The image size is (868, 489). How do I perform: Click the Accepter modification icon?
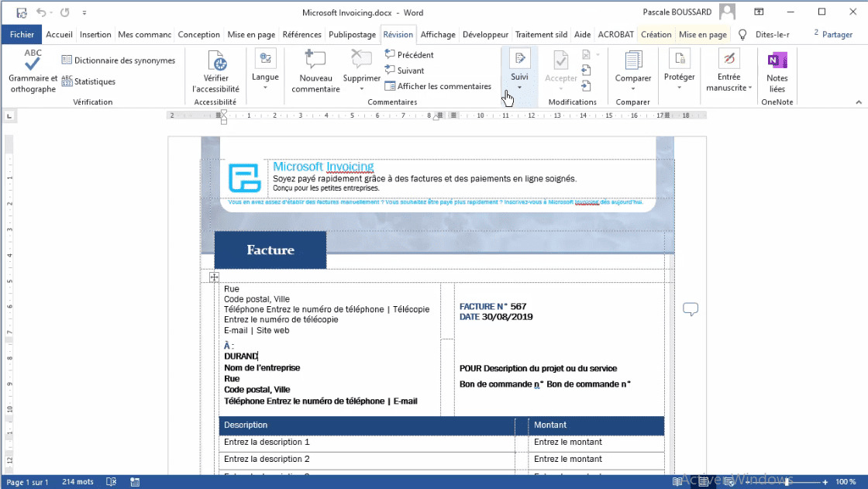[x=561, y=61]
